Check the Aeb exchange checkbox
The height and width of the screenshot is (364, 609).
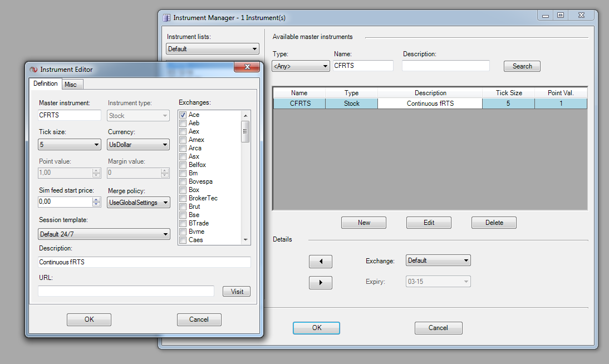coord(183,123)
